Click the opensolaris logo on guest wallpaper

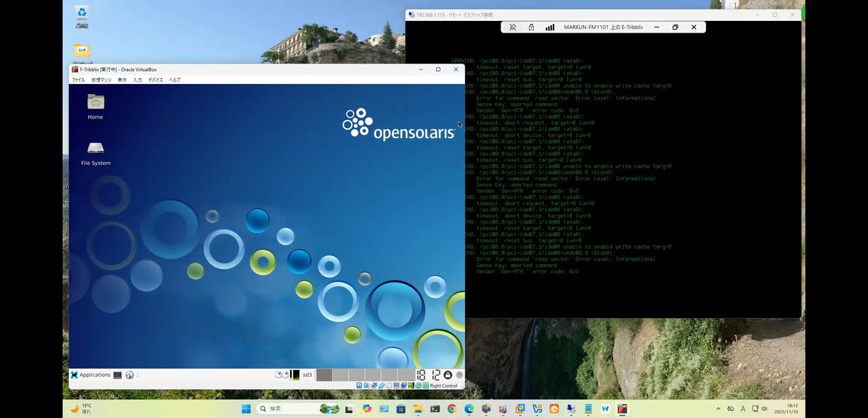click(x=399, y=123)
